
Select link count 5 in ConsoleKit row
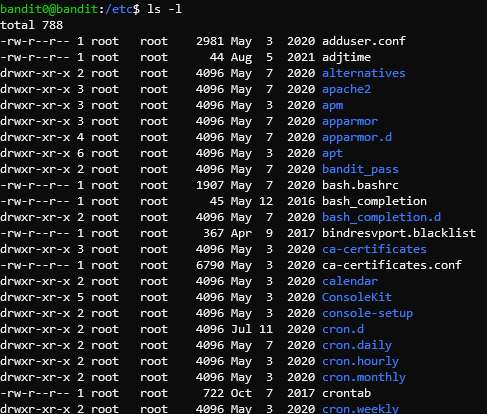coord(80,297)
